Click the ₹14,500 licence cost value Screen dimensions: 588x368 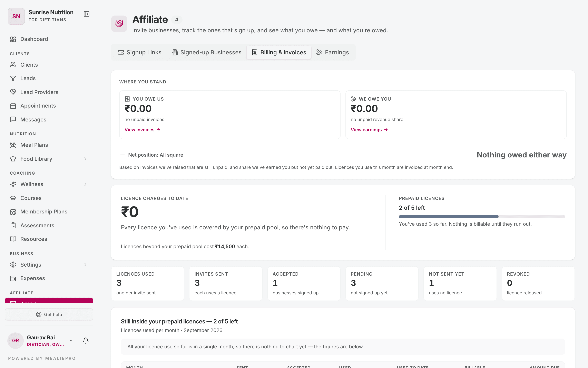pos(225,247)
